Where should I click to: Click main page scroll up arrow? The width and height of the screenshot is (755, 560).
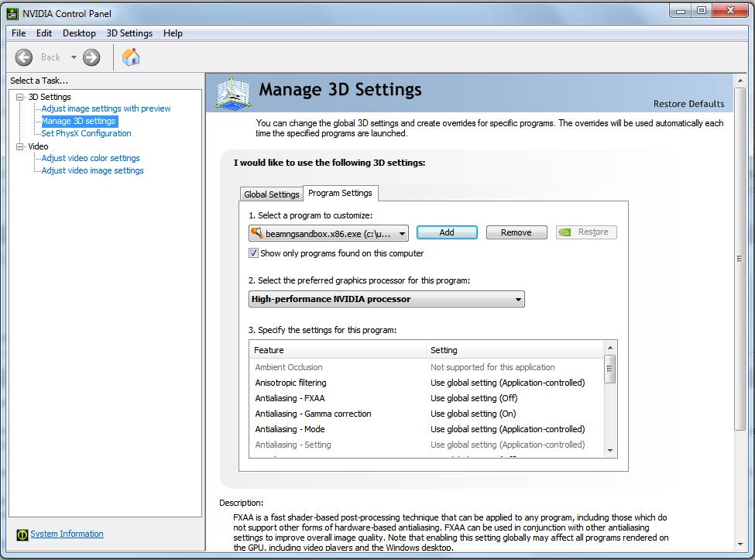coord(740,81)
